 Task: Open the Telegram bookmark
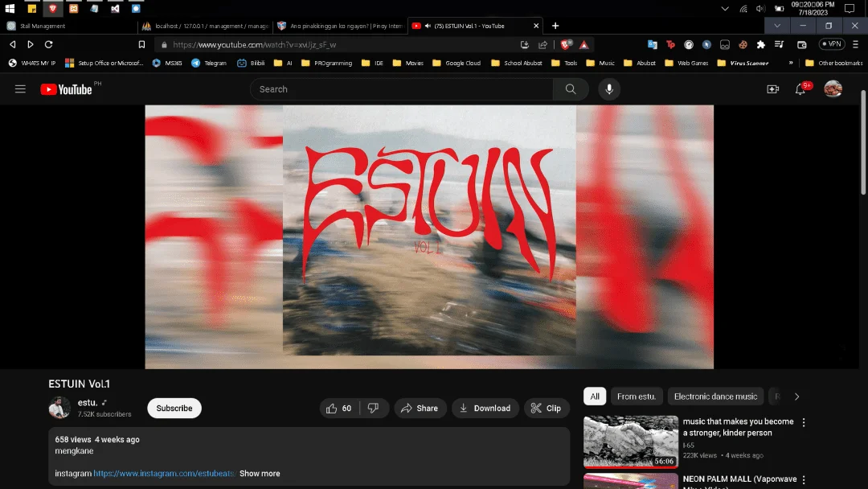coord(209,63)
